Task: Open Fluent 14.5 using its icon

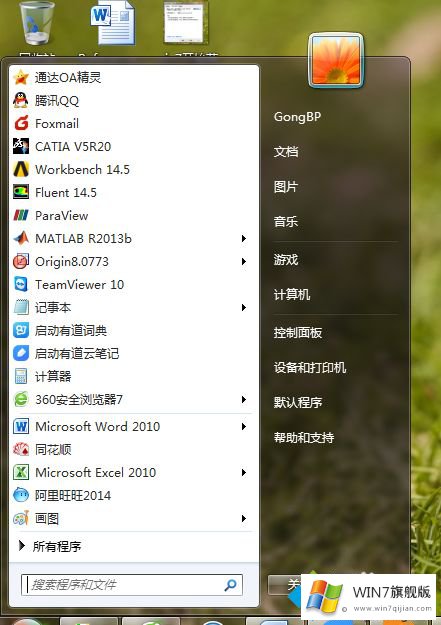Action: pos(21,192)
